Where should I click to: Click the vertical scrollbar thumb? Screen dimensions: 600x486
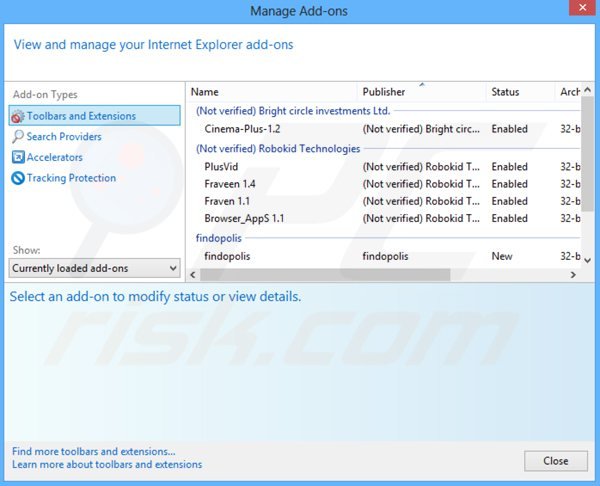click(588, 154)
